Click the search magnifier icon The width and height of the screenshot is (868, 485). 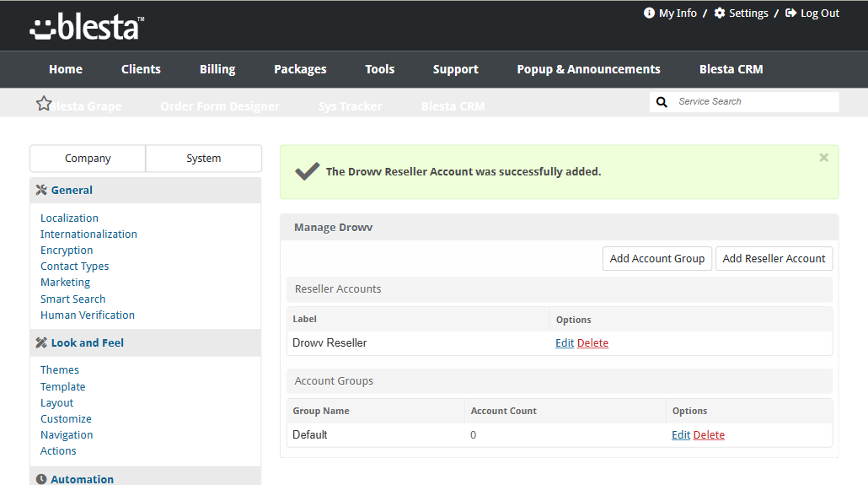(x=662, y=102)
